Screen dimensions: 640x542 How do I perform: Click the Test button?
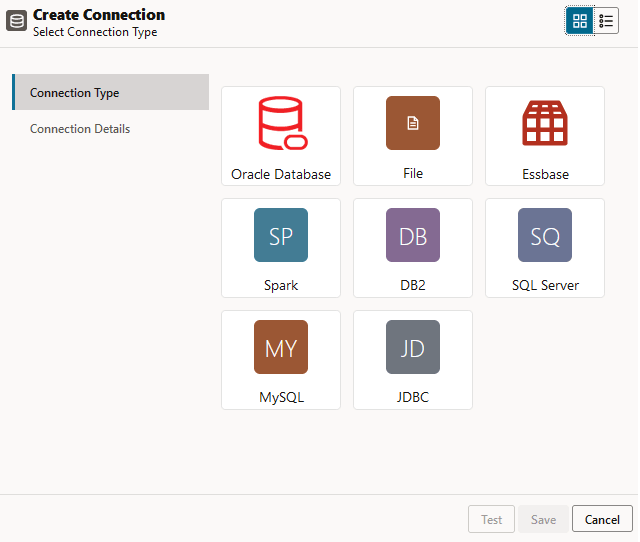pos(491,519)
